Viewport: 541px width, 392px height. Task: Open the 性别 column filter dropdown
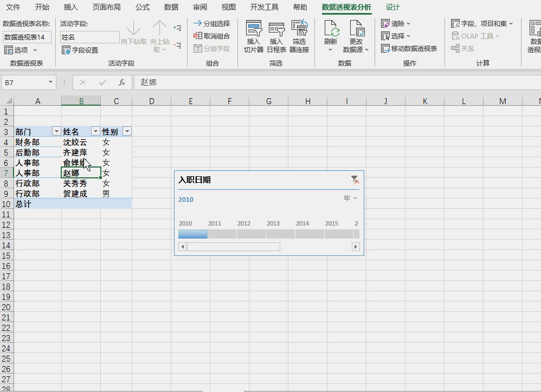point(127,131)
